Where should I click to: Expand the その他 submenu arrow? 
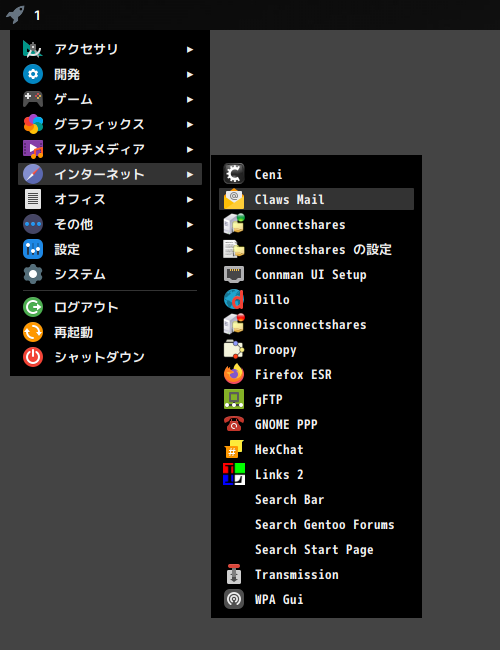point(190,225)
